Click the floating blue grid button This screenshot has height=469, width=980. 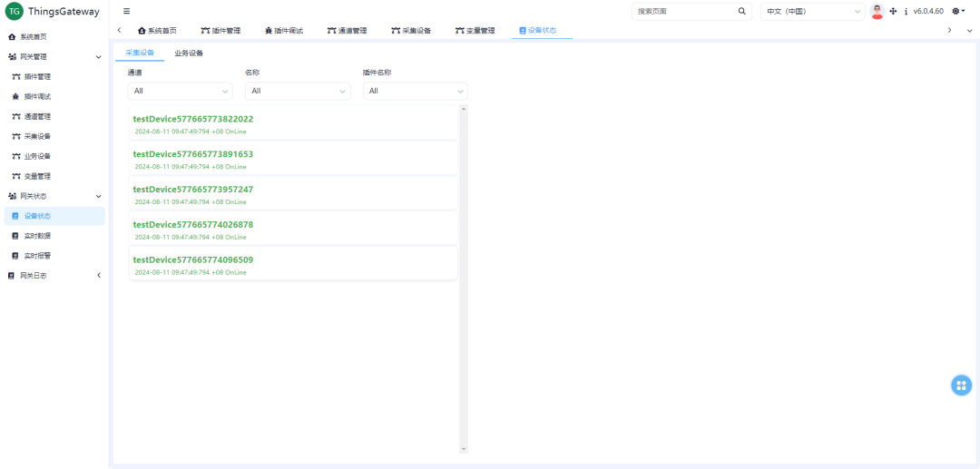961,386
